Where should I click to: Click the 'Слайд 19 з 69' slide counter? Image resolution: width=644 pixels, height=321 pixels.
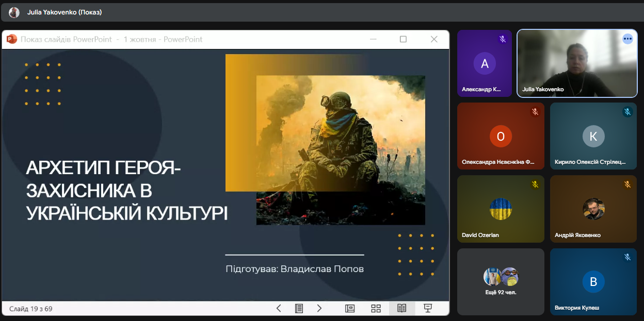31,309
